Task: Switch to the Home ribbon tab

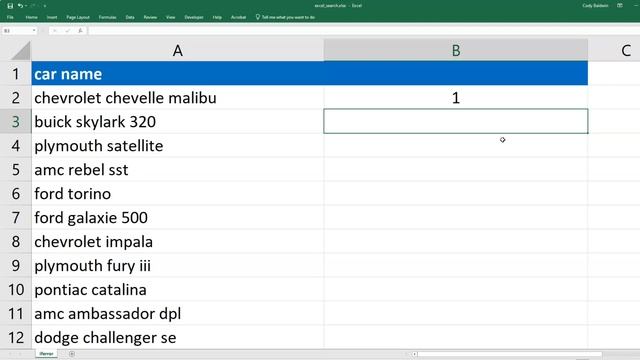Action: 31,17
